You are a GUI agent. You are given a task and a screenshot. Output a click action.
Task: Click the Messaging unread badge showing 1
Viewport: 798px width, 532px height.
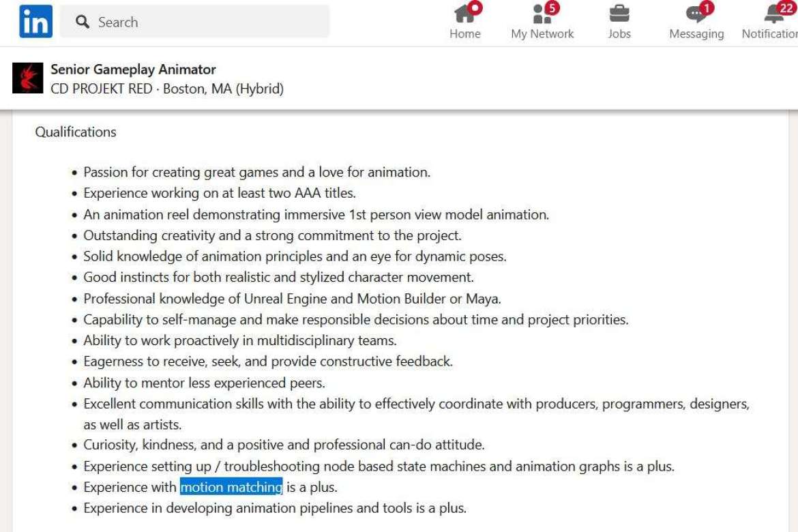tap(707, 8)
